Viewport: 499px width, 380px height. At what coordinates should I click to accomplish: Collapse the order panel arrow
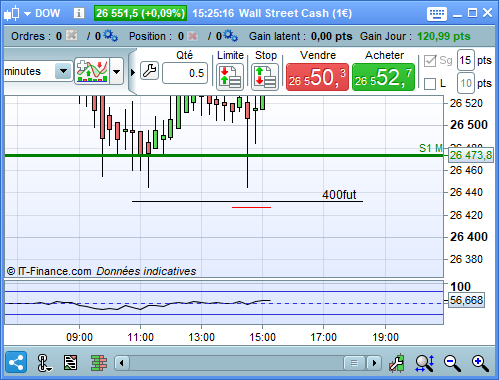click(133, 72)
